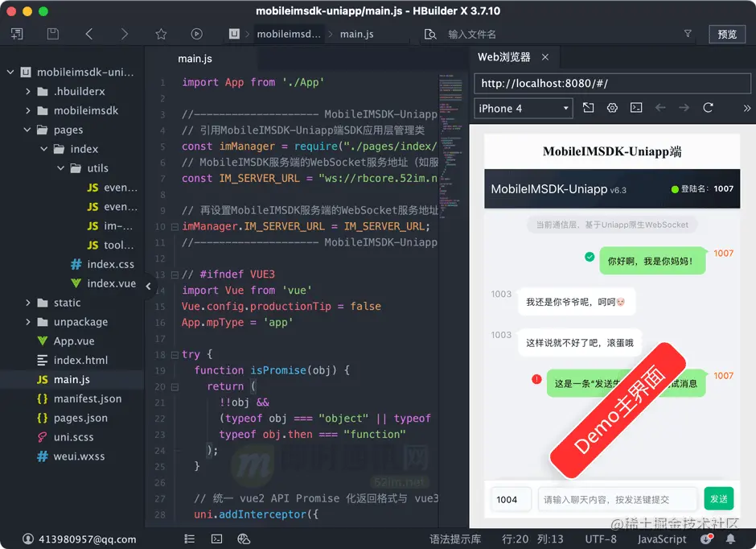The height and width of the screenshot is (549, 756).
Task: Close the Web浏览器 tab
Action: (x=545, y=57)
